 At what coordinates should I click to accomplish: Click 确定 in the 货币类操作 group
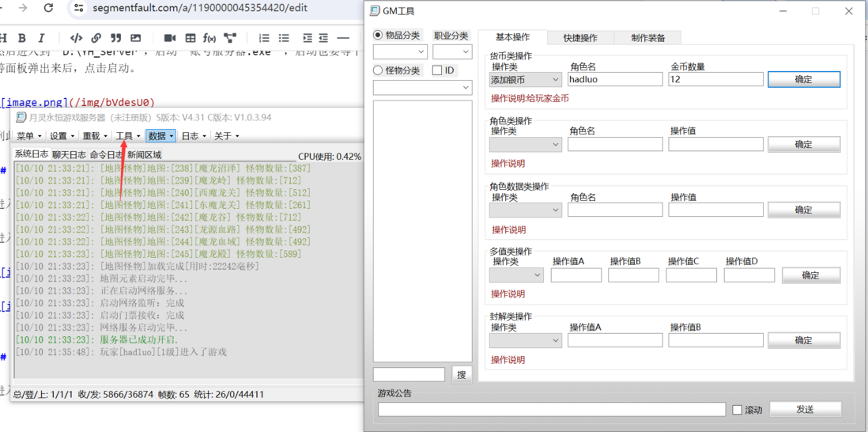pyautogui.click(x=804, y=79)
